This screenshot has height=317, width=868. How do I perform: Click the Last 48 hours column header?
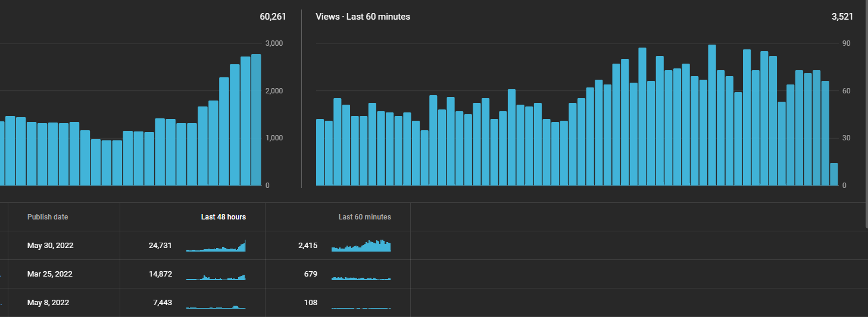pos(223,217)
